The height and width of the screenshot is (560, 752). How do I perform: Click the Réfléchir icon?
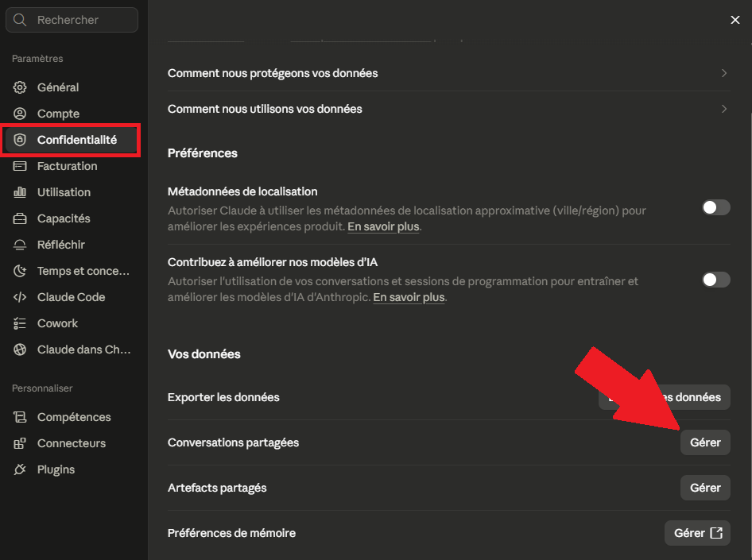20,245
